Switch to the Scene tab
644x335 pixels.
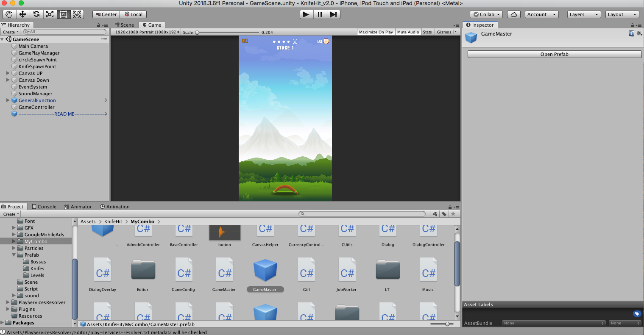(x=125, y=25)
